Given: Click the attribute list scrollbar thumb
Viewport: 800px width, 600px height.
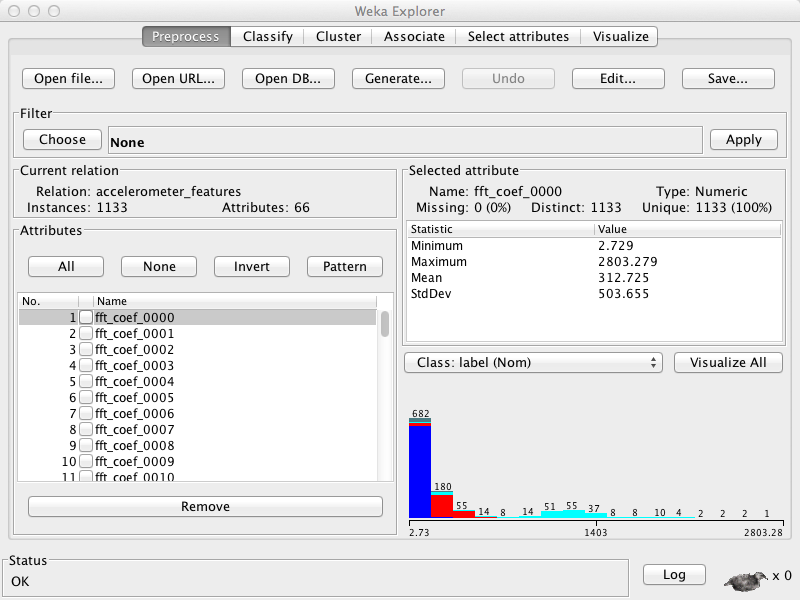Looking at the screenshot, I should (385, 324).
